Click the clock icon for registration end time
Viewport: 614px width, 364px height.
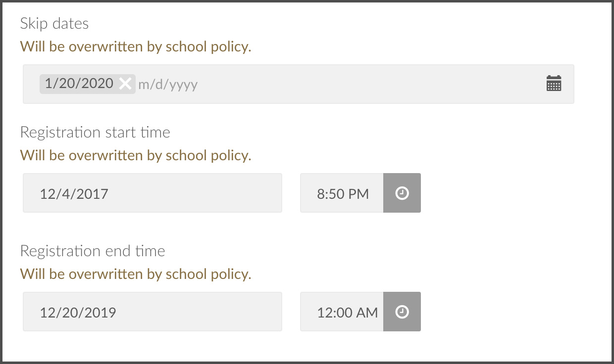402,312
